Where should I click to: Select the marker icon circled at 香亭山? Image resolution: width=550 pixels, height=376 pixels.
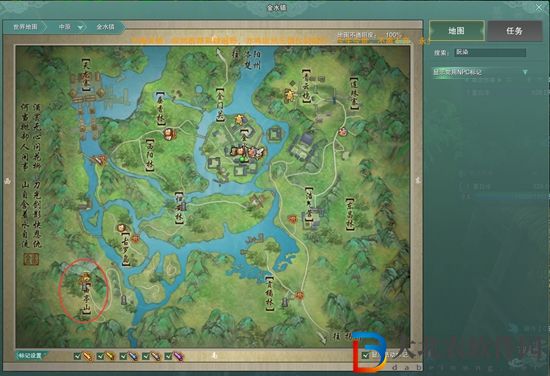pos(84,279)
